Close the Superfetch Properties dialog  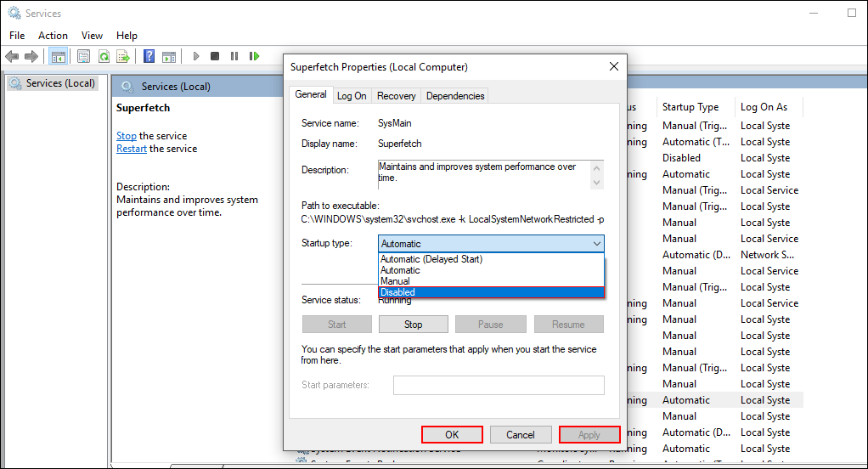[x=613, y=66]
